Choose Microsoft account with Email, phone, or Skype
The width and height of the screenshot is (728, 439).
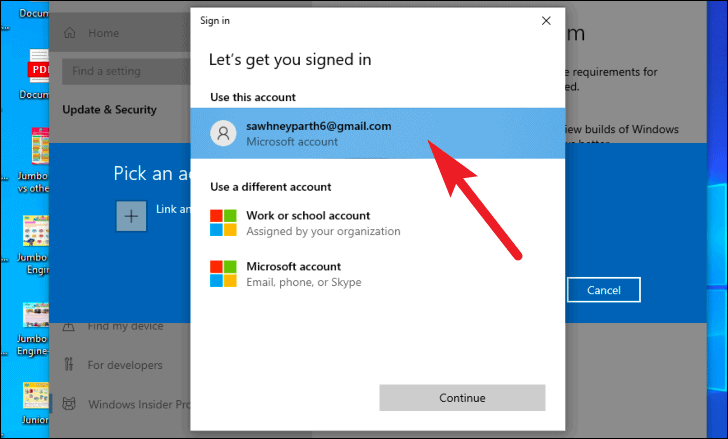click(x=377, y=274)
